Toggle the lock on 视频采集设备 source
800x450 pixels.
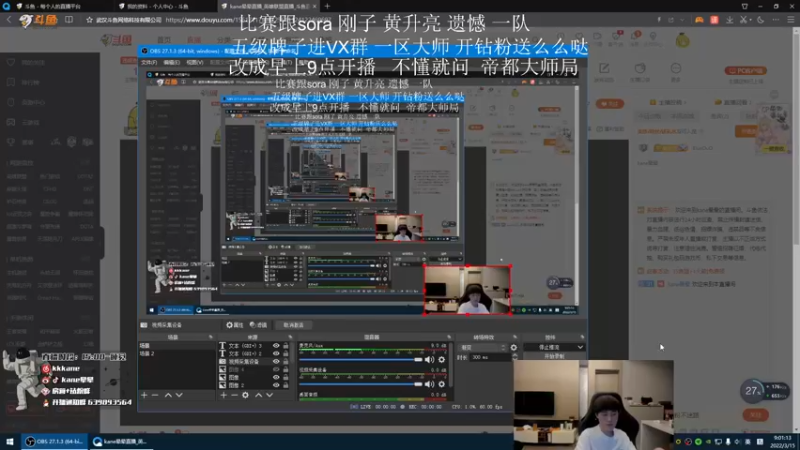[x=286, y=361]
